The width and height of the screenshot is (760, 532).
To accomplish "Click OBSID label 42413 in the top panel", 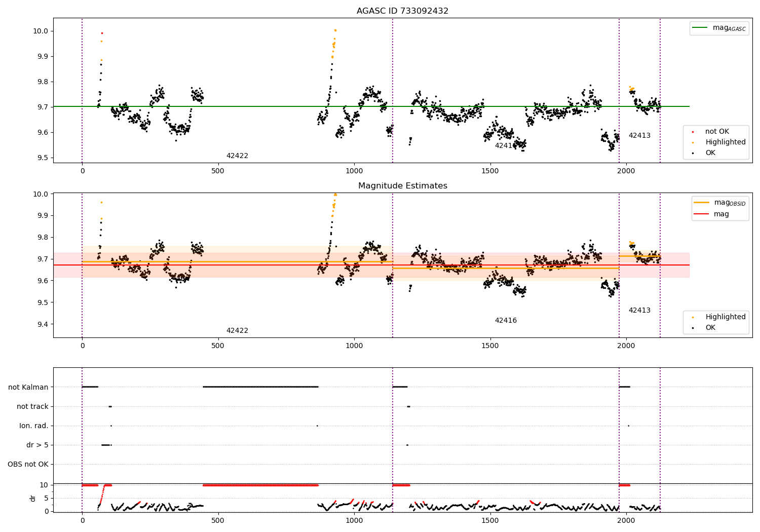I will [x=639, y=136].
